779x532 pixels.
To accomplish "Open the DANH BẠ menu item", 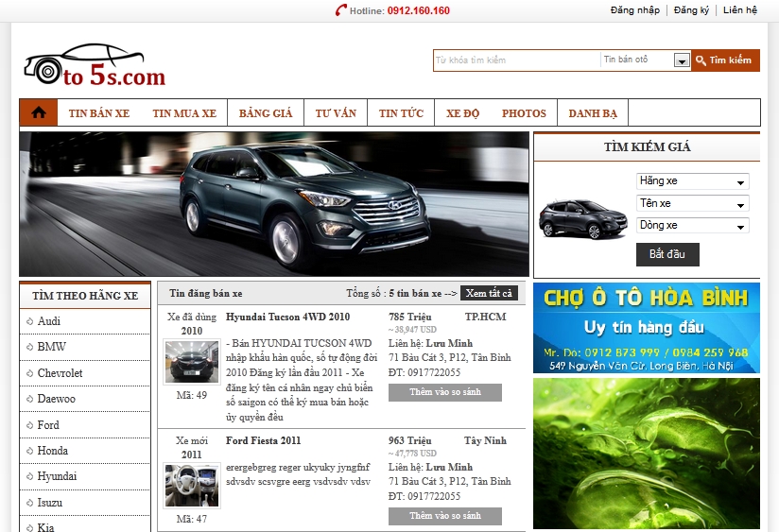I will tap(593, 113).
